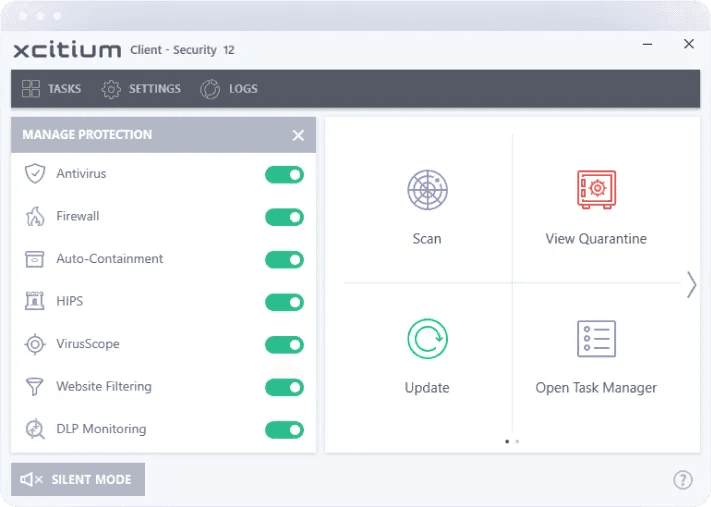Select the second page indicator dot
Screen dimensions: 711x507
point(517,441)
